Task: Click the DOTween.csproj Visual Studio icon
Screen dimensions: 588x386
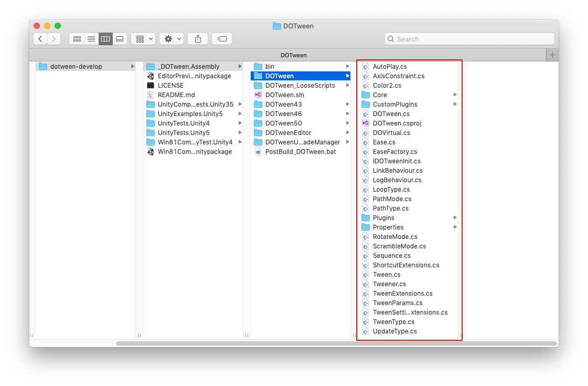Action: 366,123
